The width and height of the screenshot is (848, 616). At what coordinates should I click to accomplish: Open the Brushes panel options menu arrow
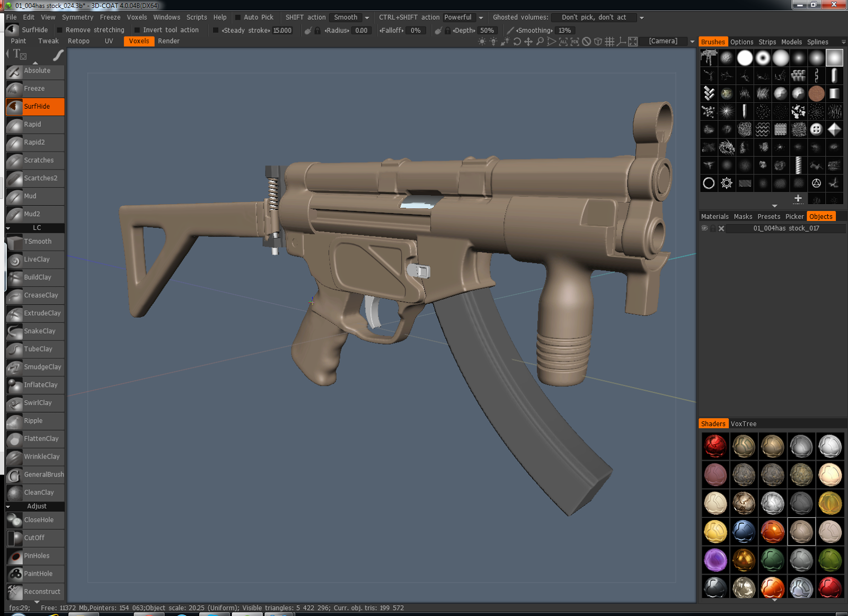click(x=843, y=42)
